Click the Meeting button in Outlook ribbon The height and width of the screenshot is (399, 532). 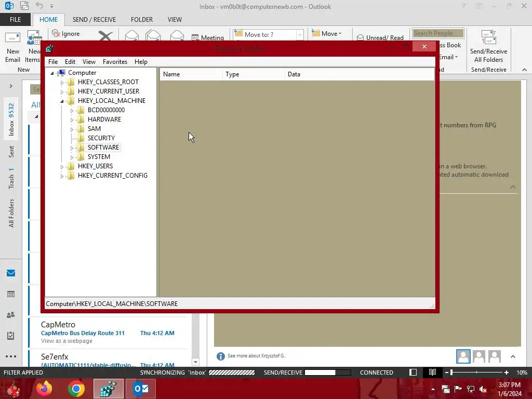pyautogui.click(x=208, y=37)
